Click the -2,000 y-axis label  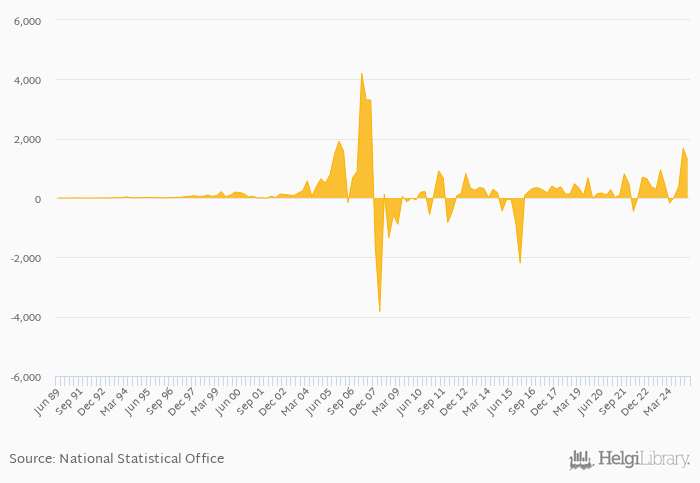click(x=24, y=258)
